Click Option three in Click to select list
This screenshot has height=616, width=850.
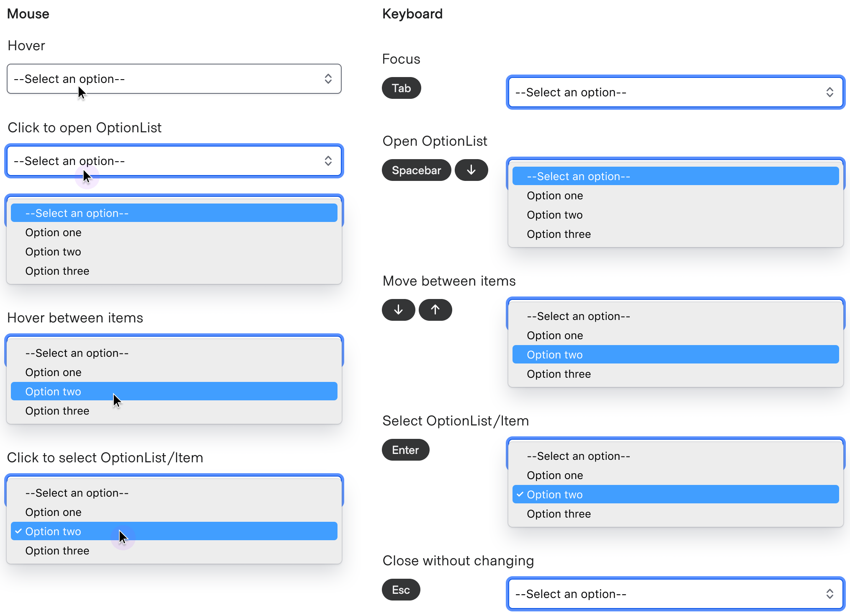point(57,551)
